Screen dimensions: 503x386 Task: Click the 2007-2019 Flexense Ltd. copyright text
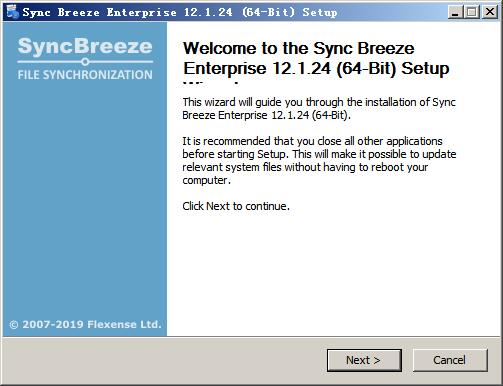coord(92,324)
